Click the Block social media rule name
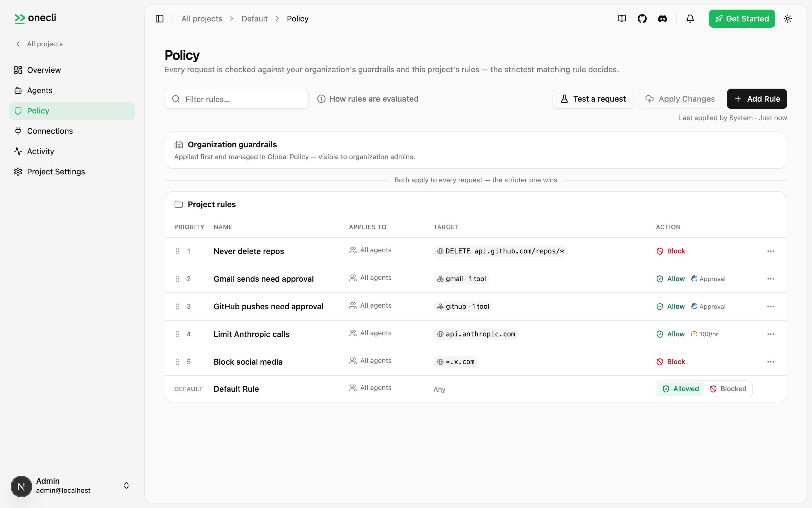812x508 pixels. click(x=248, y=362)
